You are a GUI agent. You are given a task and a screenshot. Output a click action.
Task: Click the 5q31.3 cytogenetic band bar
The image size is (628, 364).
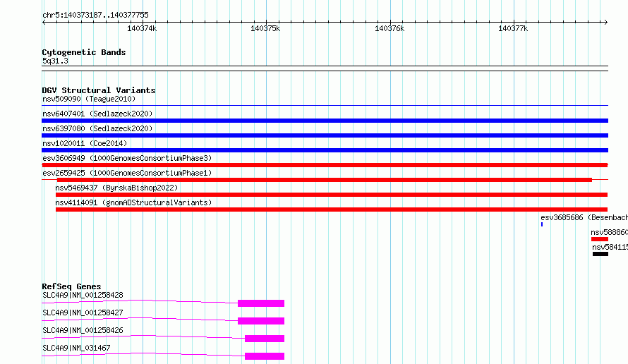coord(325,68)
